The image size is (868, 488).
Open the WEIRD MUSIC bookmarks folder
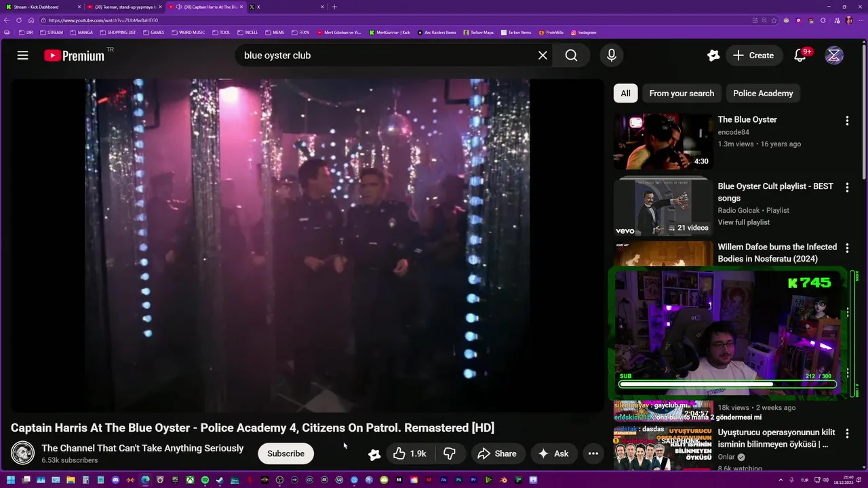point(188,33)
